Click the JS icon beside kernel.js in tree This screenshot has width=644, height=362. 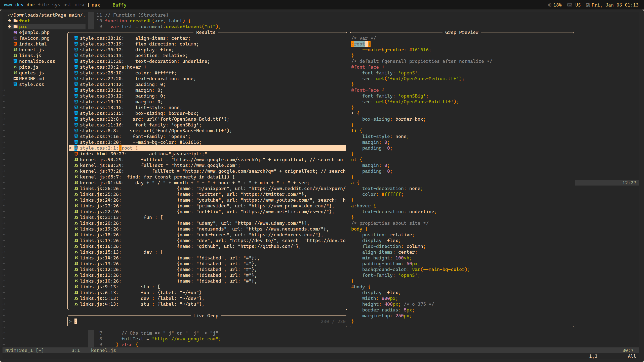pyautogui.click(x=15, y=50)
